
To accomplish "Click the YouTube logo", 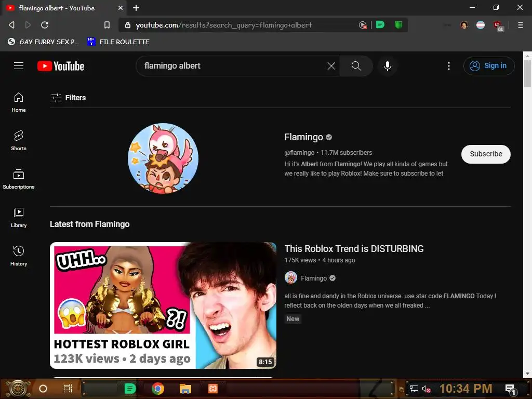I will pos(61,66).
